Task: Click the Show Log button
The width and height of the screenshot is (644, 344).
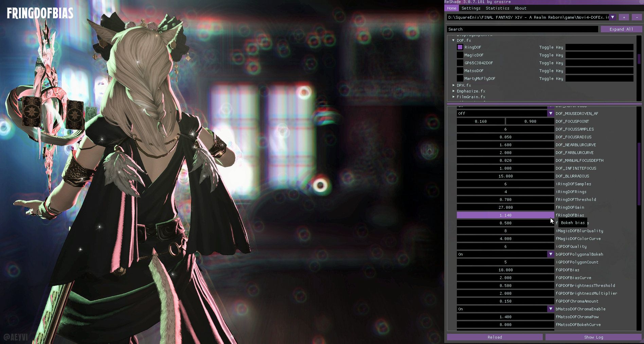Action: [593, 337]
